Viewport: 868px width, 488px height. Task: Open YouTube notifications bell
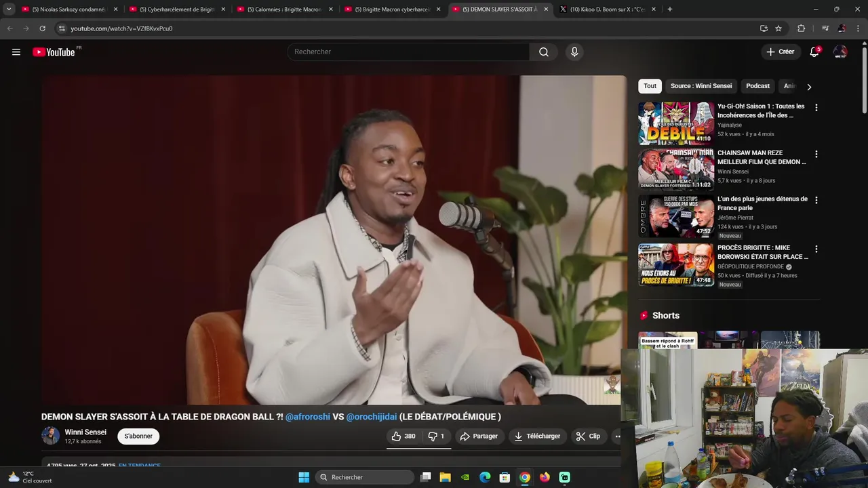pyautogui.click(x=814, y=52)
